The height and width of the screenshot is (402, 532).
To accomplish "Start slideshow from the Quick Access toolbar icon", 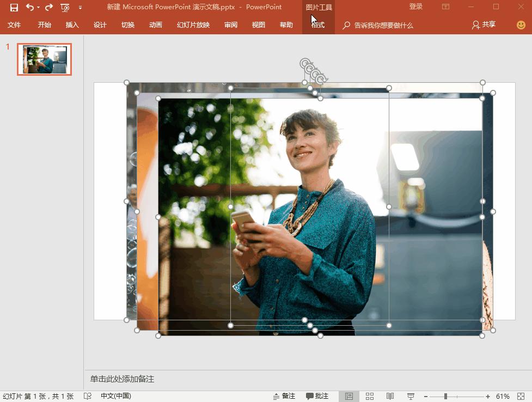I will (x=64, y=7).
